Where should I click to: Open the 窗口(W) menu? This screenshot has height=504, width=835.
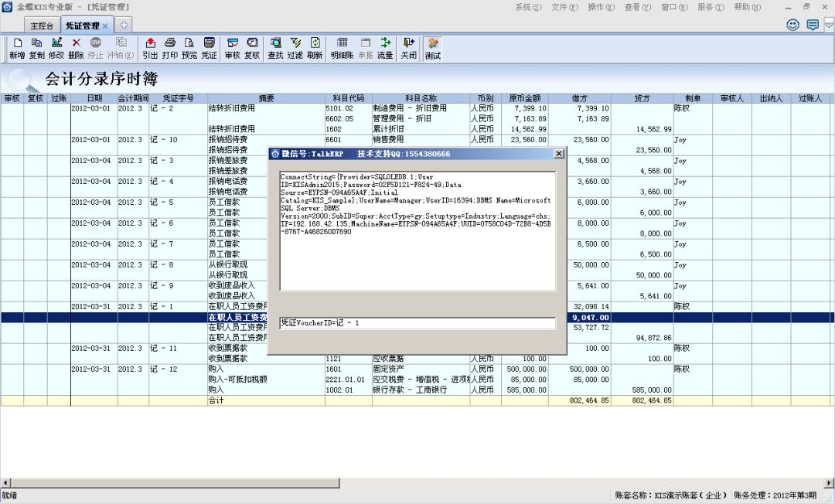click(x=674, y=7)
